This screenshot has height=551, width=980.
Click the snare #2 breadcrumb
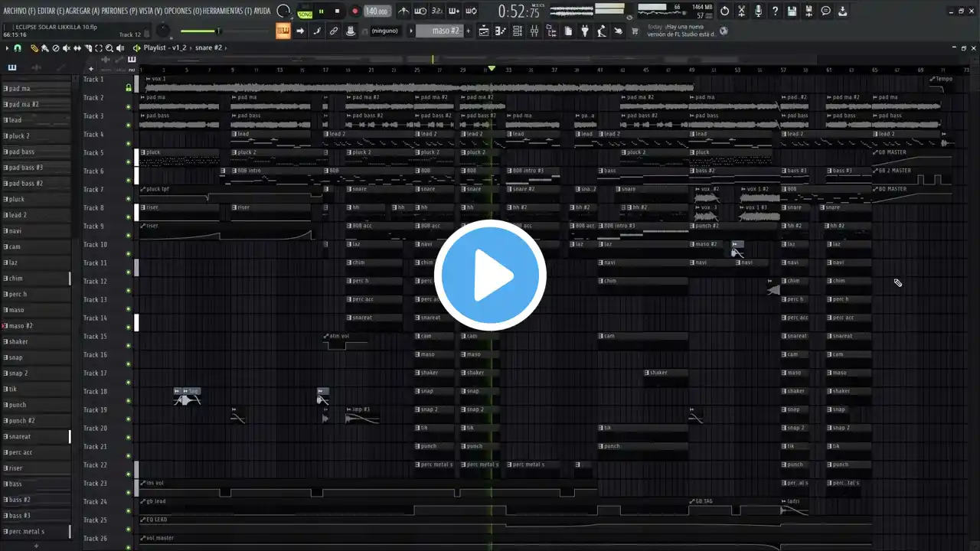(208, 48)
